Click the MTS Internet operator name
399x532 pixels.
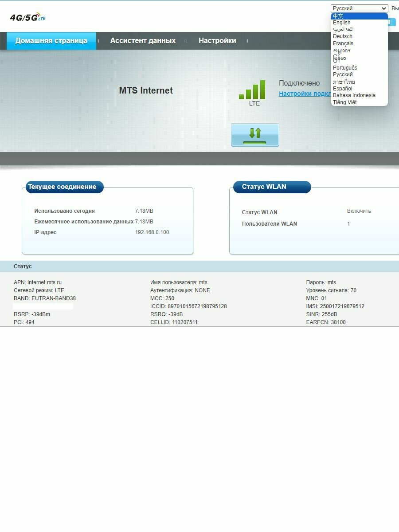coord(146,90)
